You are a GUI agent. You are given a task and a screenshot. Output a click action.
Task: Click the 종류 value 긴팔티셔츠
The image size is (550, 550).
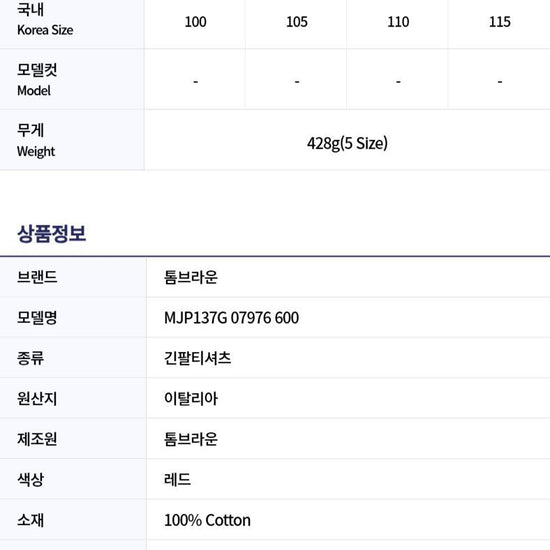pos(197,358)
